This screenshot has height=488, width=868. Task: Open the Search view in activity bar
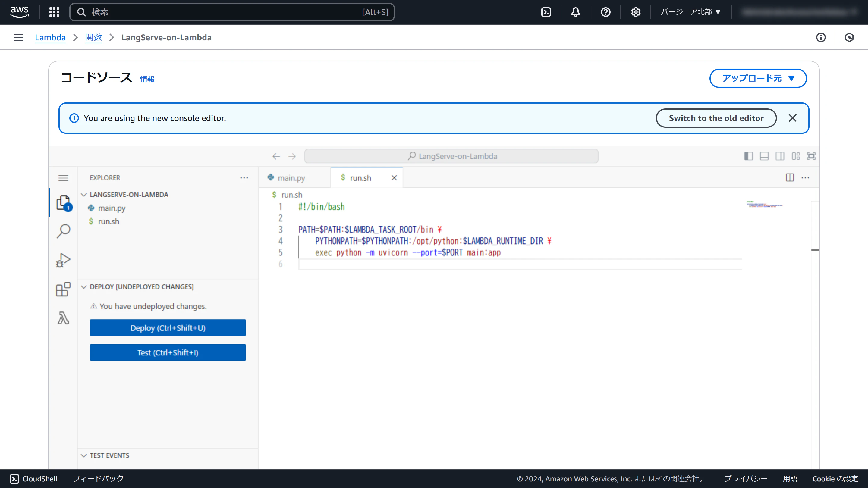click(x=63, y=231)
